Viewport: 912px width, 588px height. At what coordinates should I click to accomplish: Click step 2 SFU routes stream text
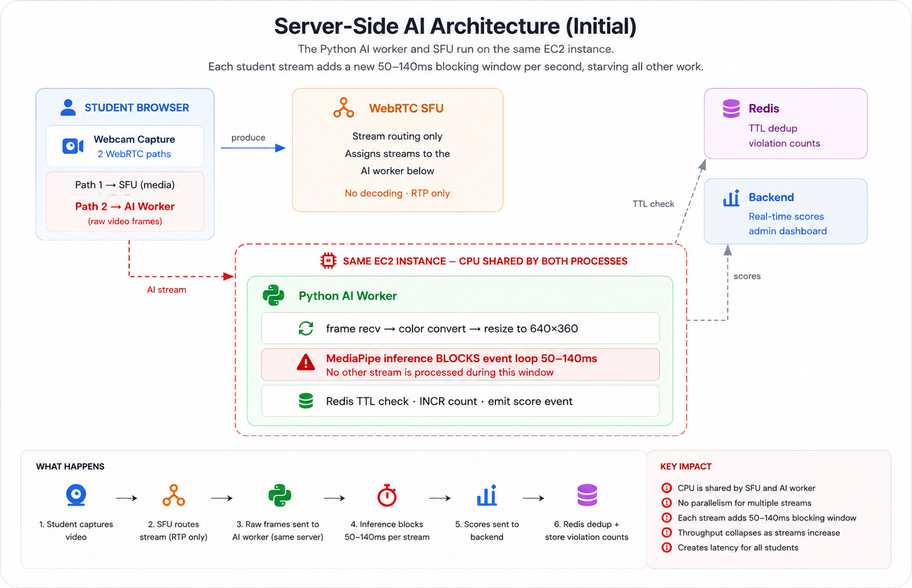pyautogui.click(x=174, y=531)
